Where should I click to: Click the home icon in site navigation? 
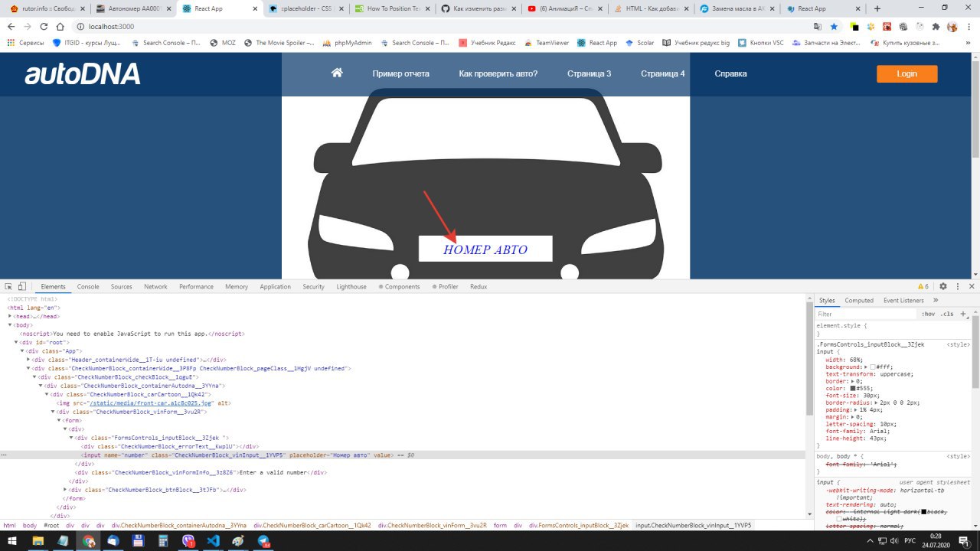click(x=337, y=73)
